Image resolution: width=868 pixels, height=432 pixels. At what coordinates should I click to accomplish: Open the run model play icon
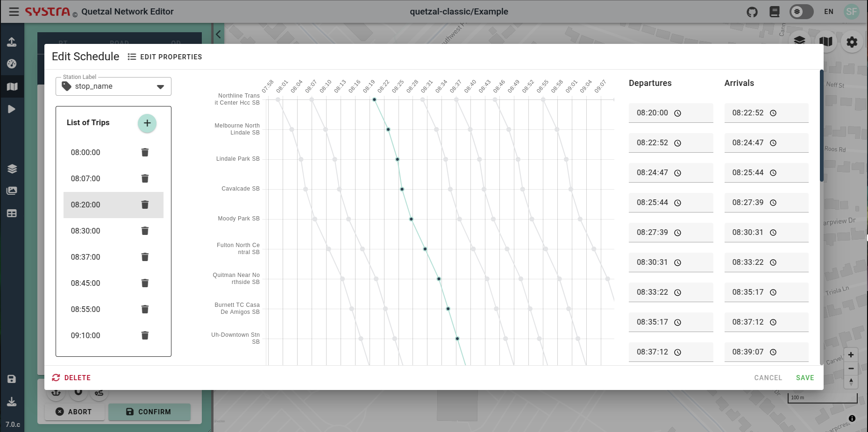point(12,109)
